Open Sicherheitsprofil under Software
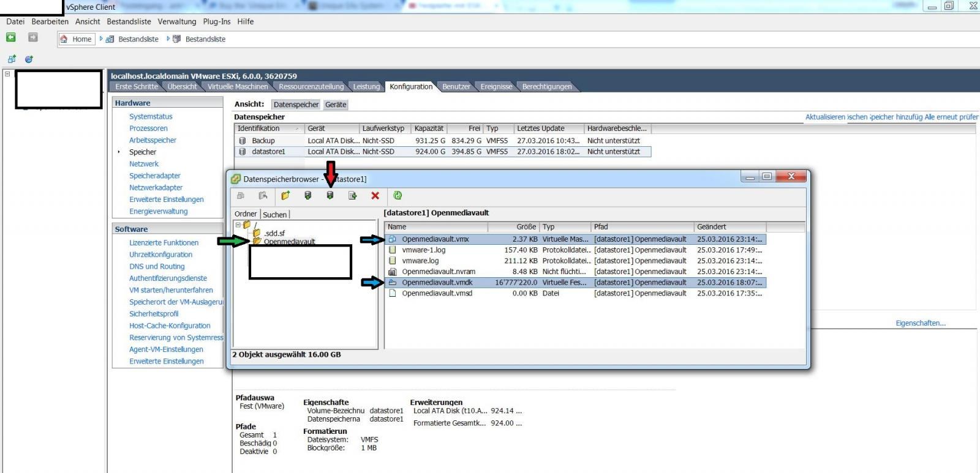Viewport: 980px width, 473px height. pos(154,314)
